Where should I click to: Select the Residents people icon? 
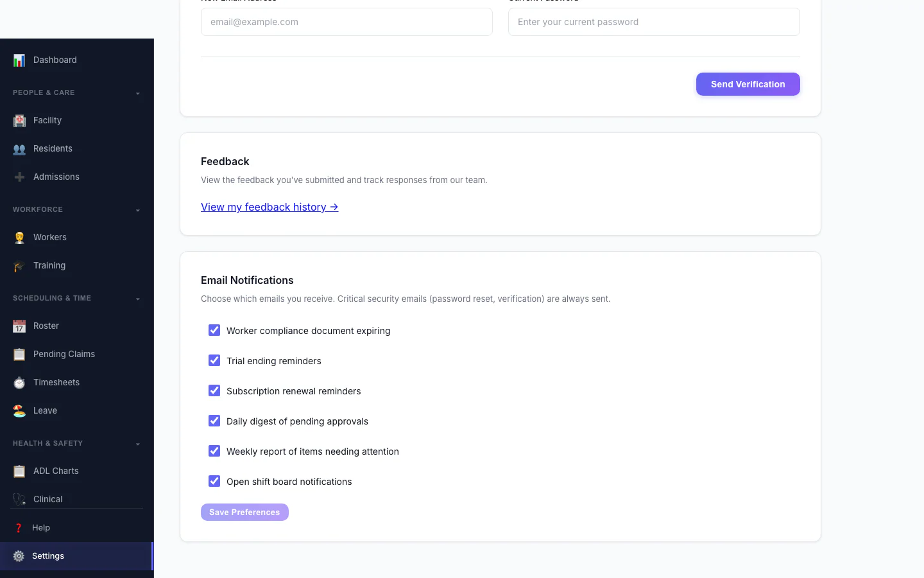coord(19,149)
